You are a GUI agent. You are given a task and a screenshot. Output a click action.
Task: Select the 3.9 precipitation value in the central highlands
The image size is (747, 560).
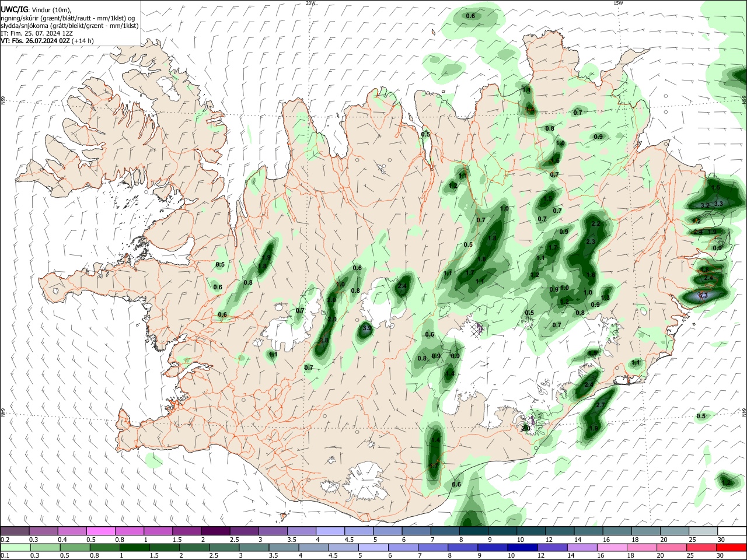pyautogui.click(x=367, y=328)
